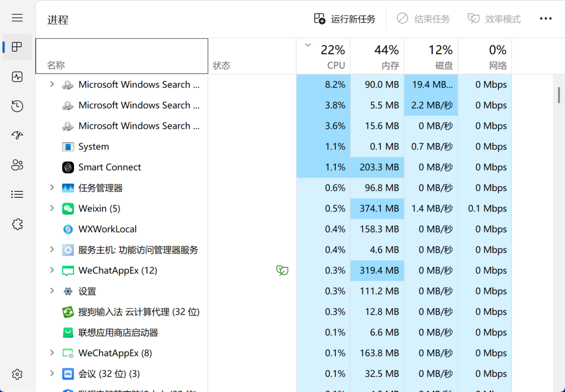Sort by 状态 column header
Viewport: 565px width, 392px height.
[252, 56]
